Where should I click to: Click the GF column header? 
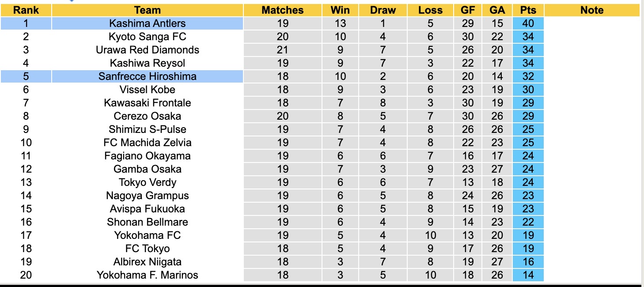click(x=468, y=10)
